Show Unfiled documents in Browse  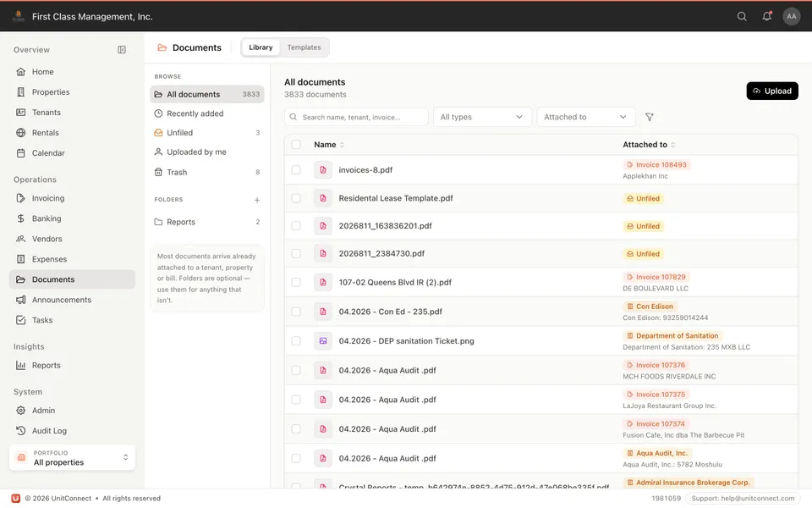[x=207, y=133]
